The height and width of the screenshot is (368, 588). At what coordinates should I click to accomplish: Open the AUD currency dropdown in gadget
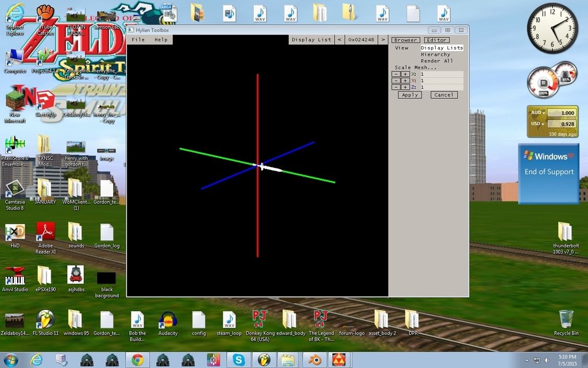pyautogui.click(x=538, y=113)
